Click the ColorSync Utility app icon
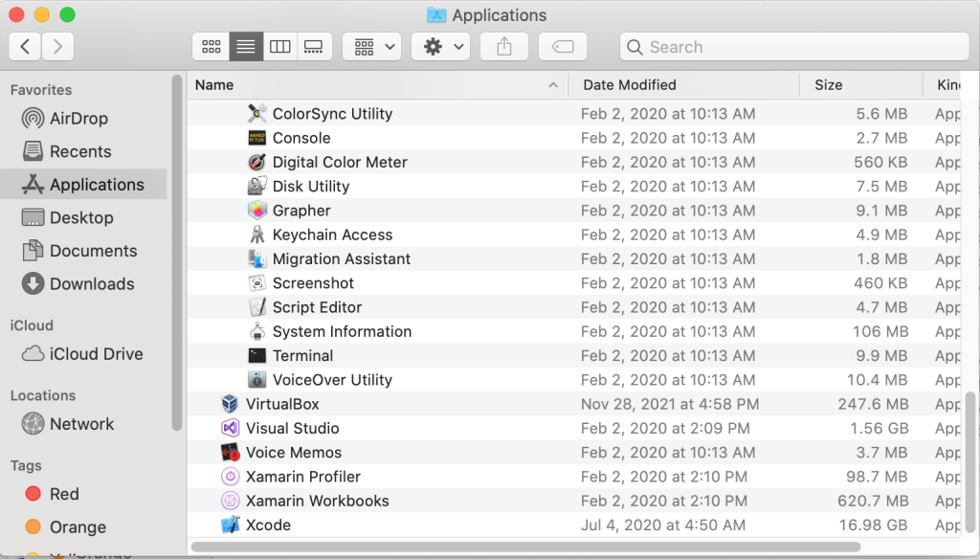Image resolution: width=980 pixels, height=559 pixels. 256,113
